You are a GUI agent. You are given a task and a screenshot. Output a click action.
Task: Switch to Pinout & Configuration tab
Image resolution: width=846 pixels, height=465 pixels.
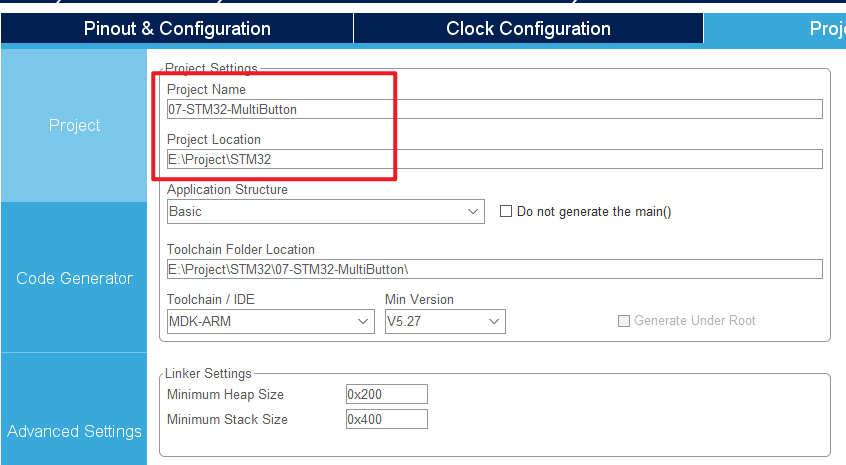[x=177, y=29]
